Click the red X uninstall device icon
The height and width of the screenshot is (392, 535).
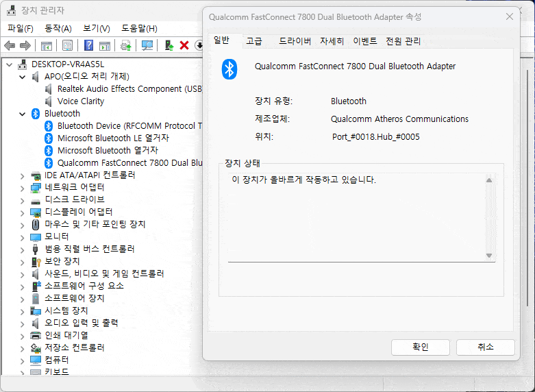point(184,45)
